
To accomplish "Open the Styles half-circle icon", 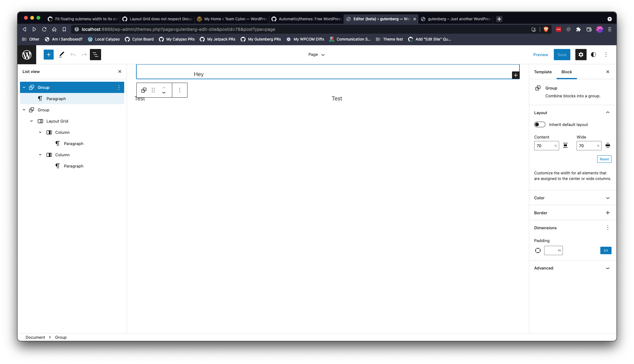I will point(593,55).
